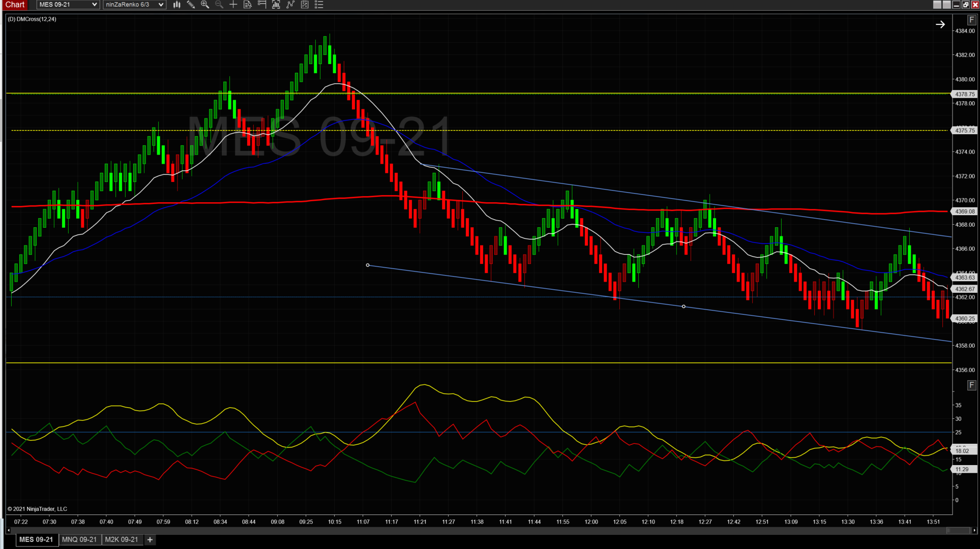Select the trend channel middle anchor point
Image resolution: width=980 pixels, height=549 pixels.
(684, 307)
